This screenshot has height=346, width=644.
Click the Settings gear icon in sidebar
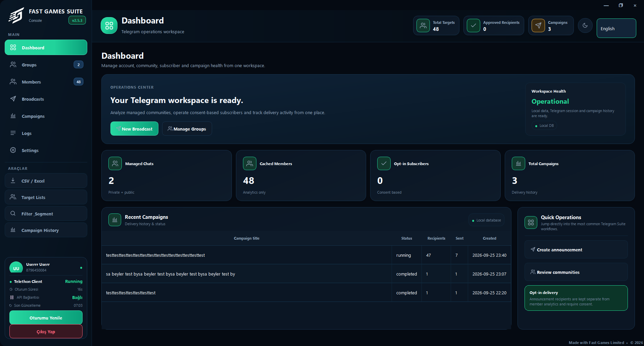(13, 150)
